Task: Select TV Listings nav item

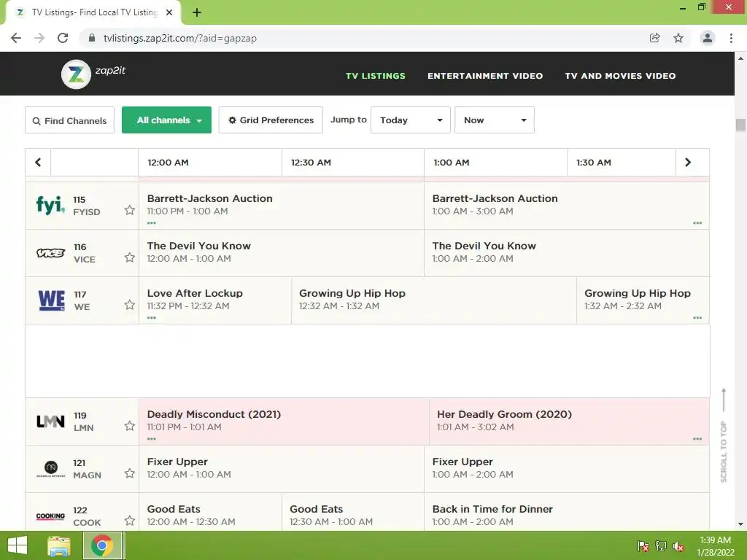Action: point(376,76)
